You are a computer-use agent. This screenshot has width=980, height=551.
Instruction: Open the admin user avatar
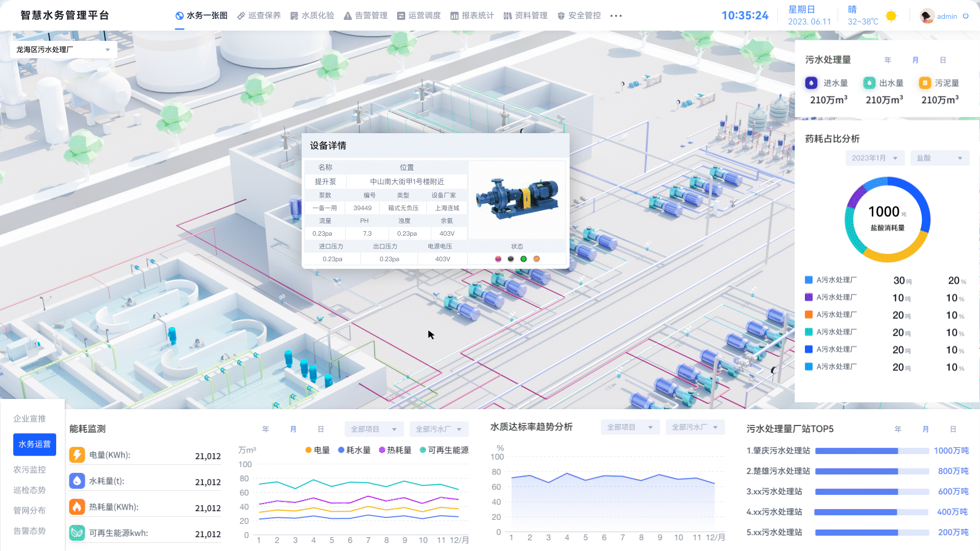pos(927,16)
